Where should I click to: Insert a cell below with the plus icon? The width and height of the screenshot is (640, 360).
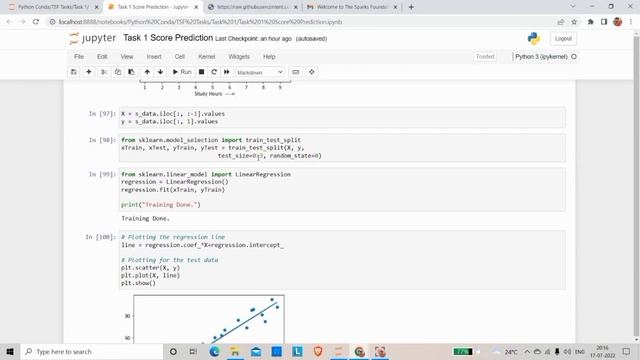pos(89,72)
